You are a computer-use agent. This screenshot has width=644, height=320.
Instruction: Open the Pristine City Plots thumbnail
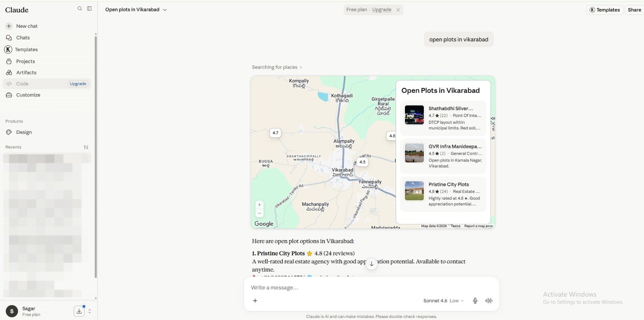pyautogui.click(x=414, y=191)
